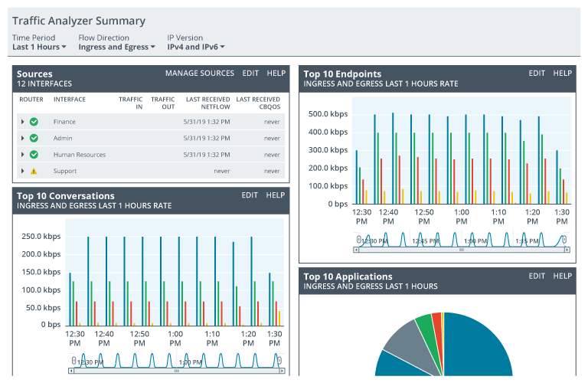This screenshot has width=588, height=383.
Task: Click the Top 10 Endpoints panel title
Action: [342, 74]
